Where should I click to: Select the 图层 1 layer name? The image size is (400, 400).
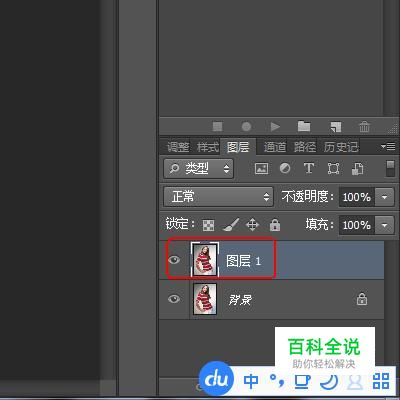(x=243, y=261)
